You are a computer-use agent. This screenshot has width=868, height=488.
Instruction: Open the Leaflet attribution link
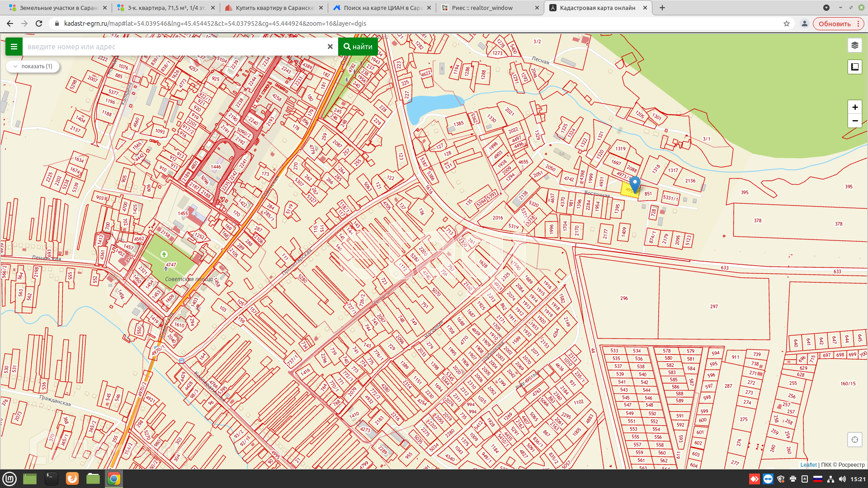tap(808, 465)
